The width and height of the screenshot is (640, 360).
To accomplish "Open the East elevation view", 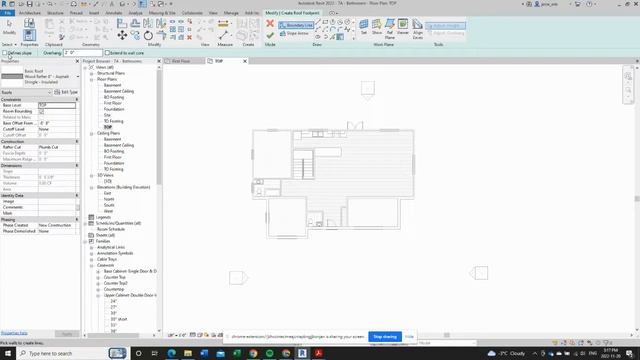I will [107, 193].
